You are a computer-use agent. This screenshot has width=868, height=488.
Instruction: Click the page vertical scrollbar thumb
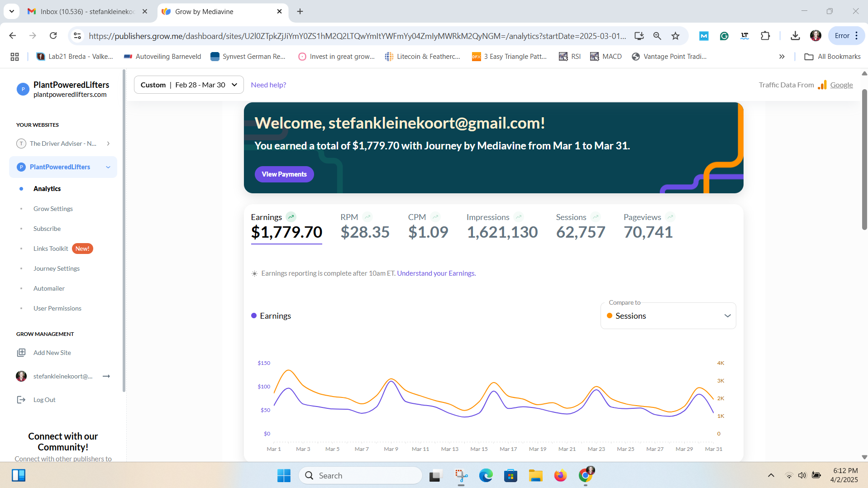click(x=864, y=159)
